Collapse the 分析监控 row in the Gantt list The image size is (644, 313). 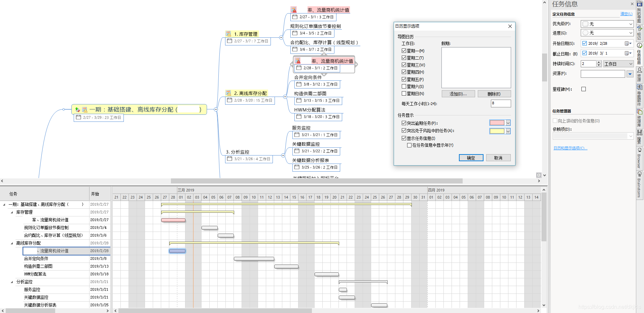[12, 282]
